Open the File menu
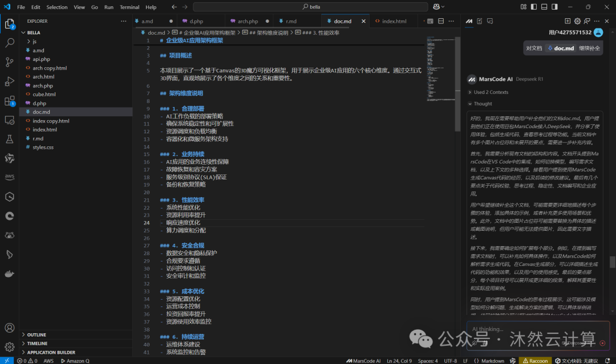The width and height of the screenshot is (616, 364). (21, 7)
